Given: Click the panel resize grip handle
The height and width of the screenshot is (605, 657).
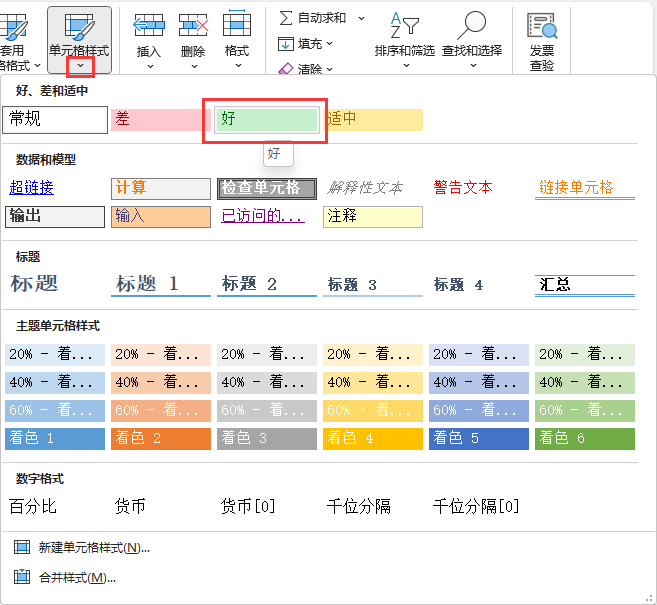Looking at the screenshot, I should (x=649, y=599).
